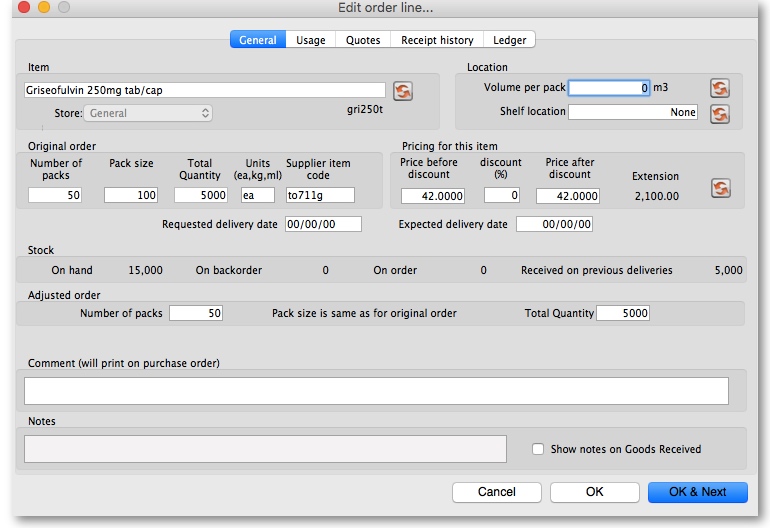770x528 pixels.
Task: Click the OK & Next button
Action: [697, 492]
